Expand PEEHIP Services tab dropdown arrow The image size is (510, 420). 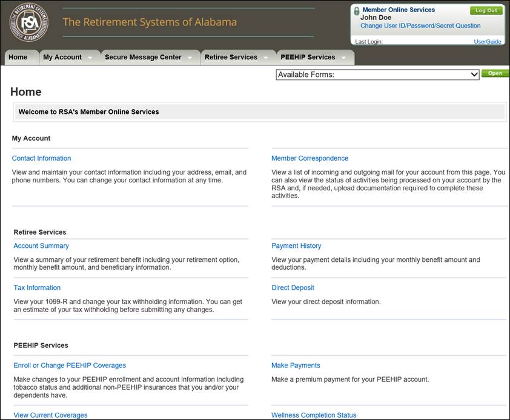(344, 58)
